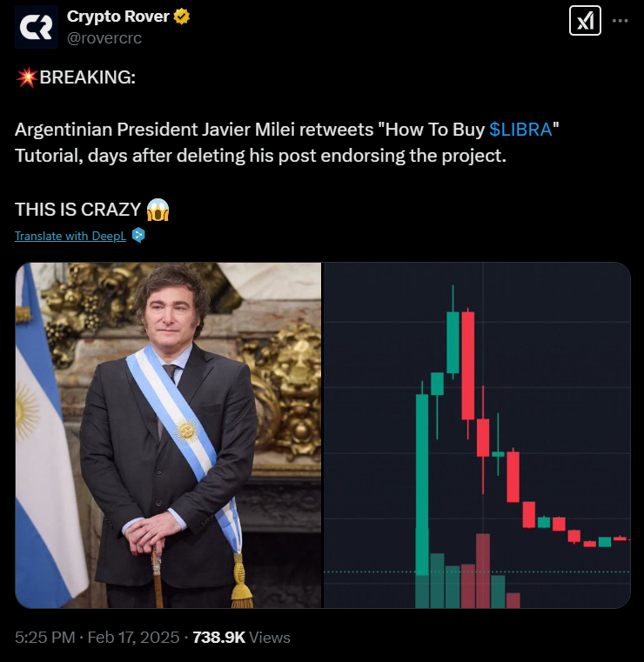Screen dimensions: 644x662
Task: Click the THIS IS CRAZY text
Action: coord(77,210)
